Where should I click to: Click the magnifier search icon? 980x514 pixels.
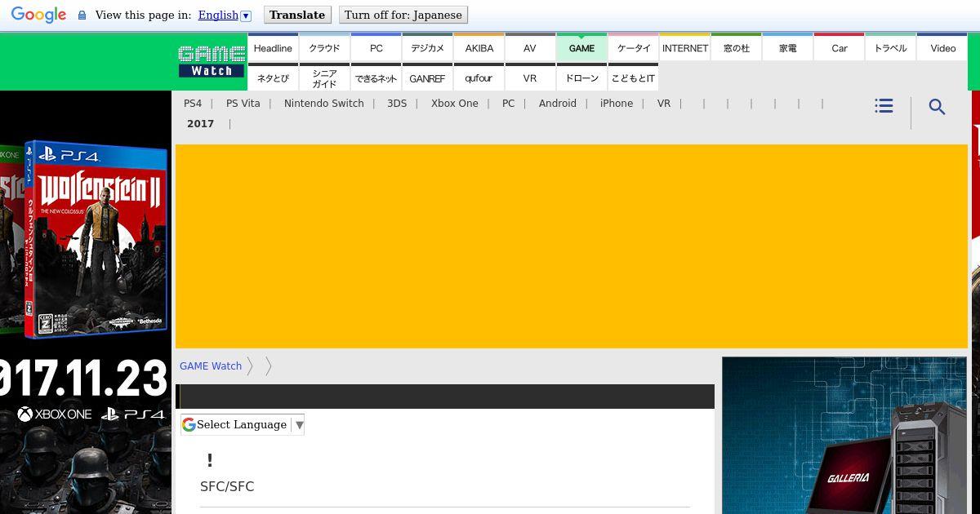click(937, 107)
